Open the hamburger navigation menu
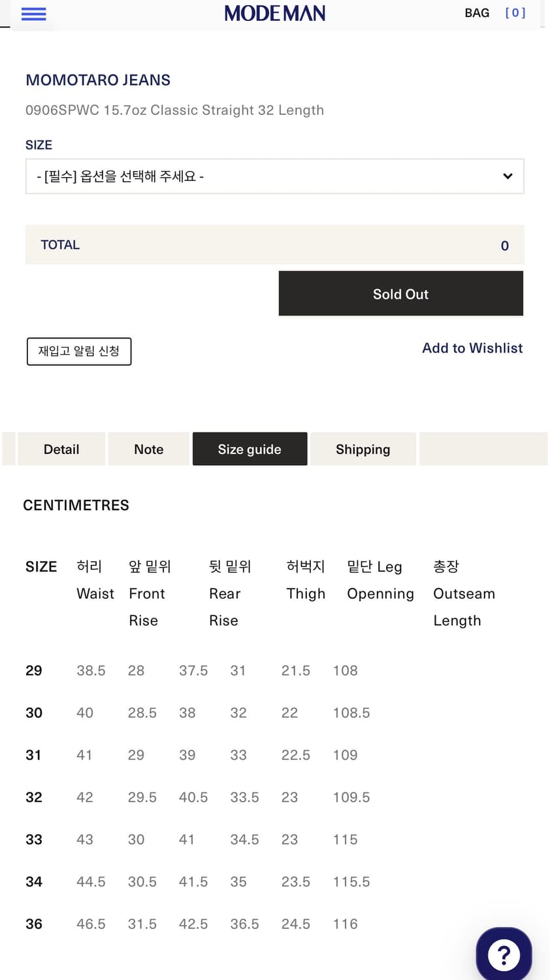 click(x=33, y=14)
